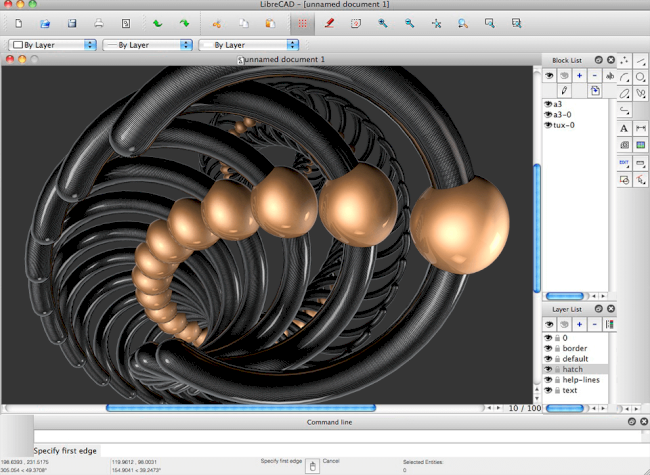The height and width of the screenshot is (475, 650).
Task: Select the help-lines layer
Action: (581, 380)
